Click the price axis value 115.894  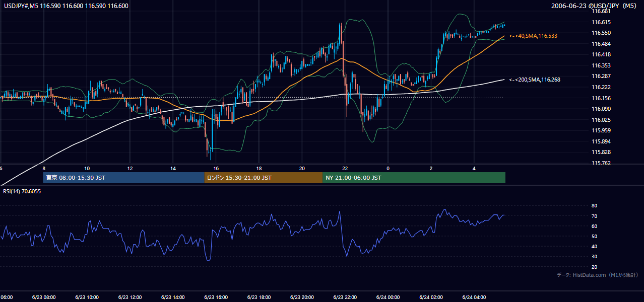click(x=601, y=141)
